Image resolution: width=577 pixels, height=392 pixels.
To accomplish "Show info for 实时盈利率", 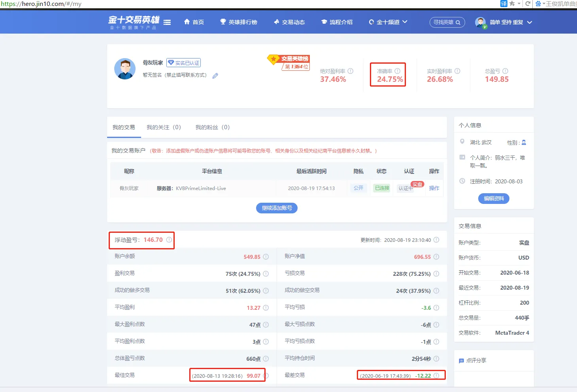I will tap(457, 71).
